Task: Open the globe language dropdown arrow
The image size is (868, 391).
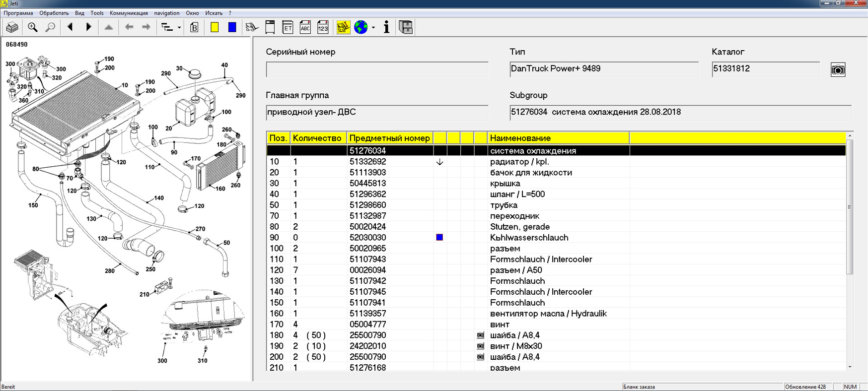Action: click(x=373, y=28)
